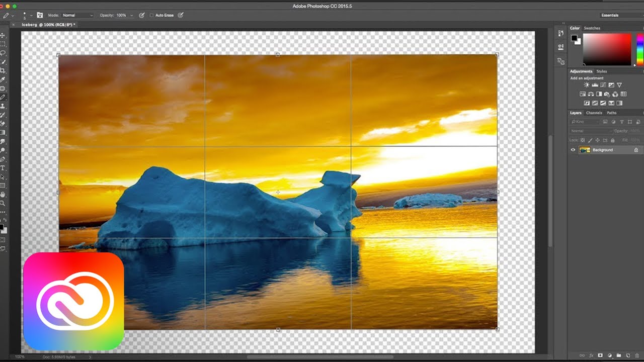The width and height of the screenshot is (644, 362).
Task: Add a Photo Filter adjustment
Action: click(607, 94)
